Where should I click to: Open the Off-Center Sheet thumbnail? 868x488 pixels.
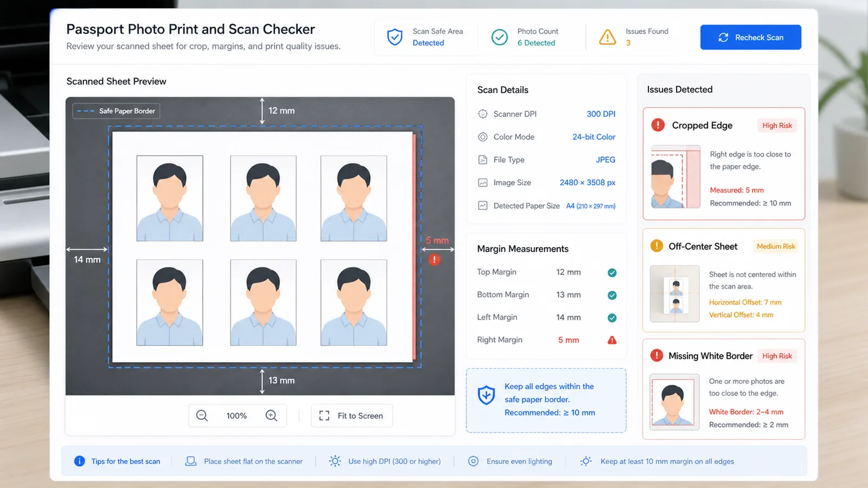pyautogui.click(x=675, y=294)
